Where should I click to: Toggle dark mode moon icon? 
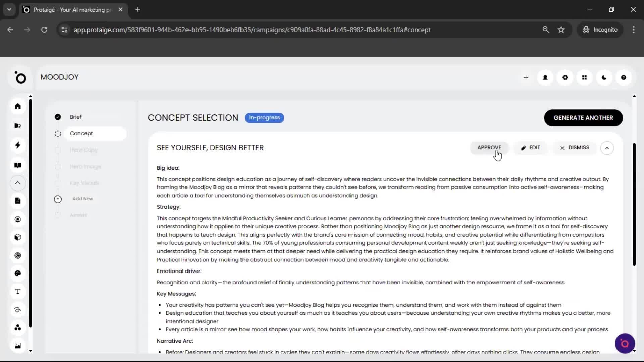(x=604, y=77)
